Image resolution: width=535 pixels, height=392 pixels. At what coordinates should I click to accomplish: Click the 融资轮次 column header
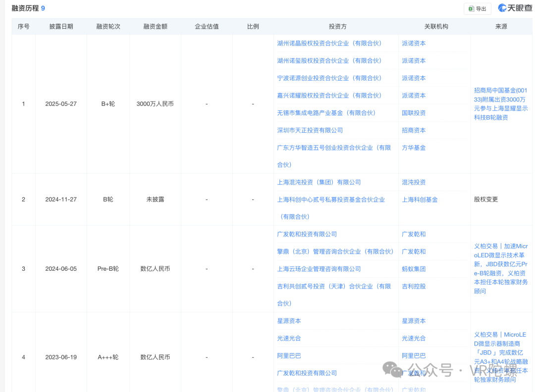pos(108,27)
